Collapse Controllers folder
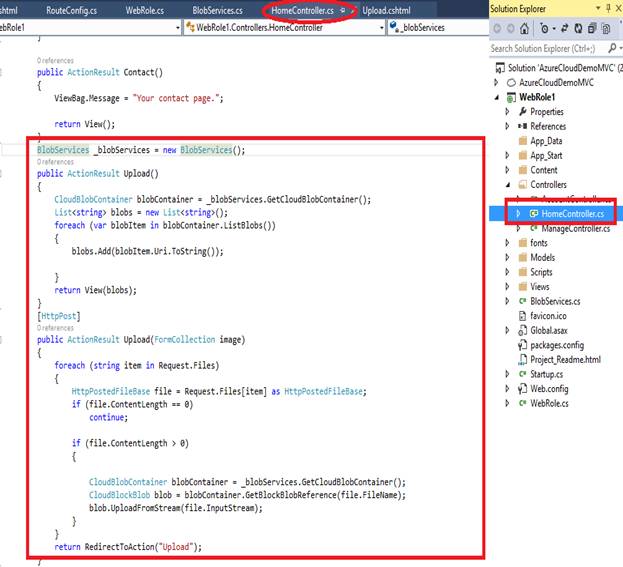The width and height of the screenshot is (623, 567). click(508, 185)
